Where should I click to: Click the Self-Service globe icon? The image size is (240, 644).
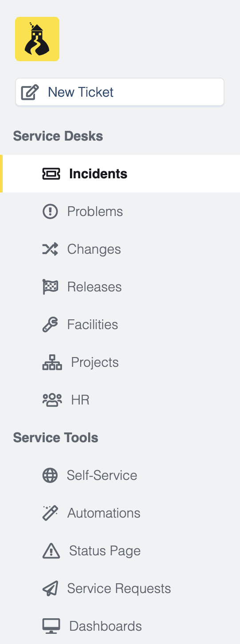coord(50,475)
